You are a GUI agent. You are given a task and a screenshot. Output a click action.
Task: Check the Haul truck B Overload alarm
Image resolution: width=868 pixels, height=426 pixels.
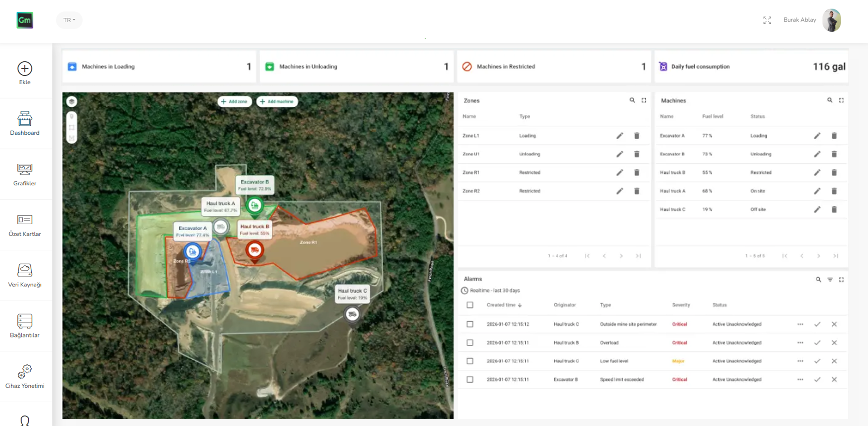tap(470, 342)
